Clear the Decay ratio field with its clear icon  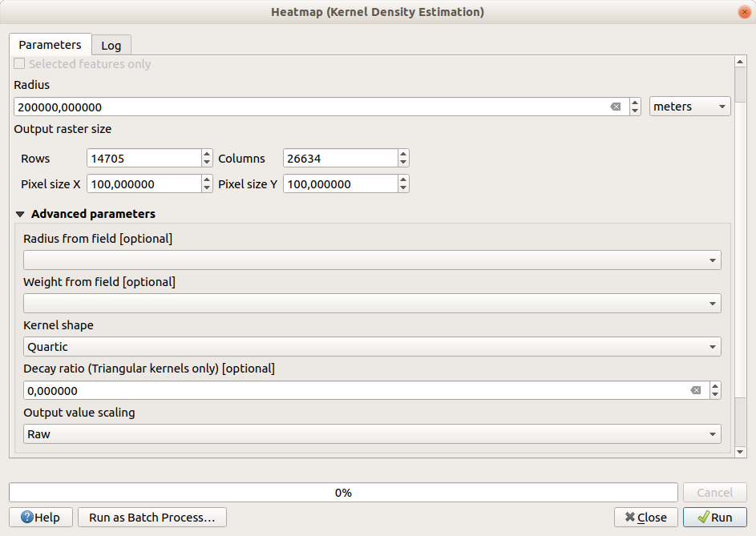[x=695, y=390]
